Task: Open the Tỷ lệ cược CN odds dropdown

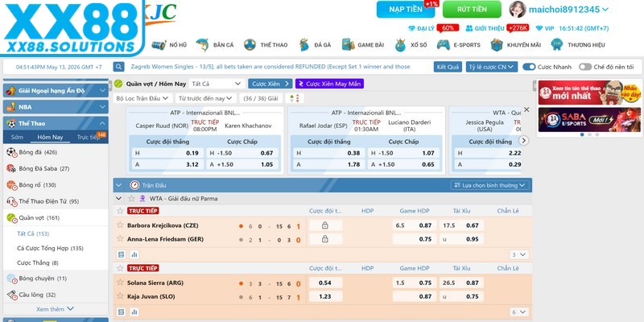Action: click(492, 67)
